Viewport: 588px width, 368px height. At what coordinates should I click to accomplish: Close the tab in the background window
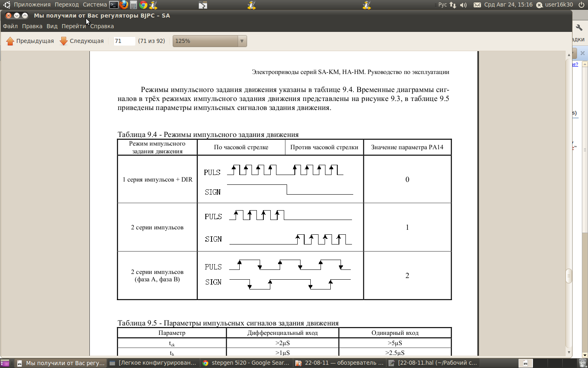[583, 53]
